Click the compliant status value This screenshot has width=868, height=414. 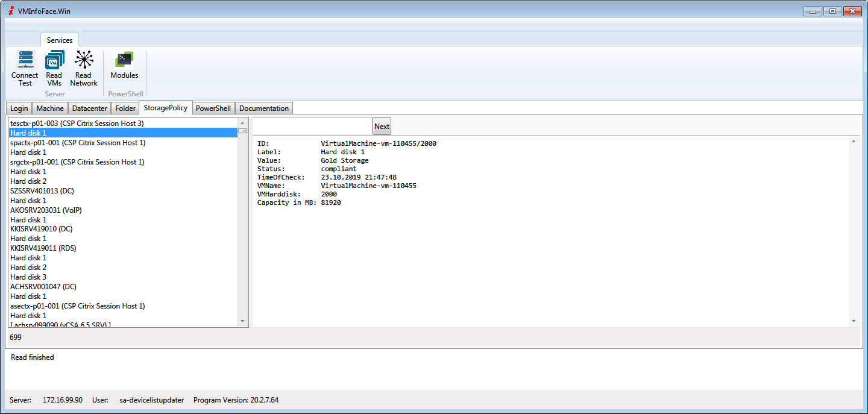tap(338, 169)
